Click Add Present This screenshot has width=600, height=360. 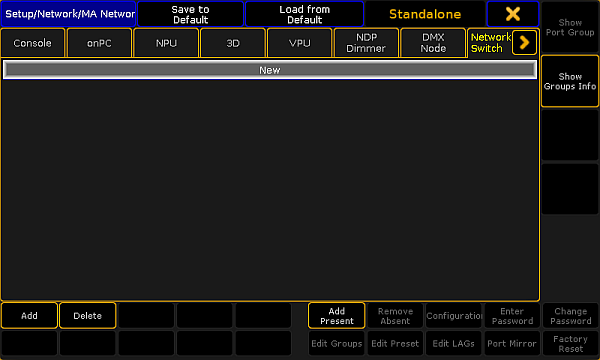(337, 316)
